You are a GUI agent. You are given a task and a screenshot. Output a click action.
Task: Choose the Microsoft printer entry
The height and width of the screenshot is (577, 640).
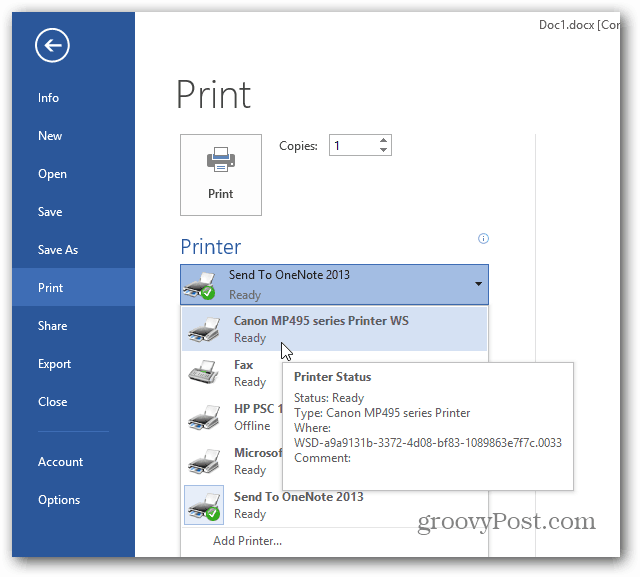[232, 461]
